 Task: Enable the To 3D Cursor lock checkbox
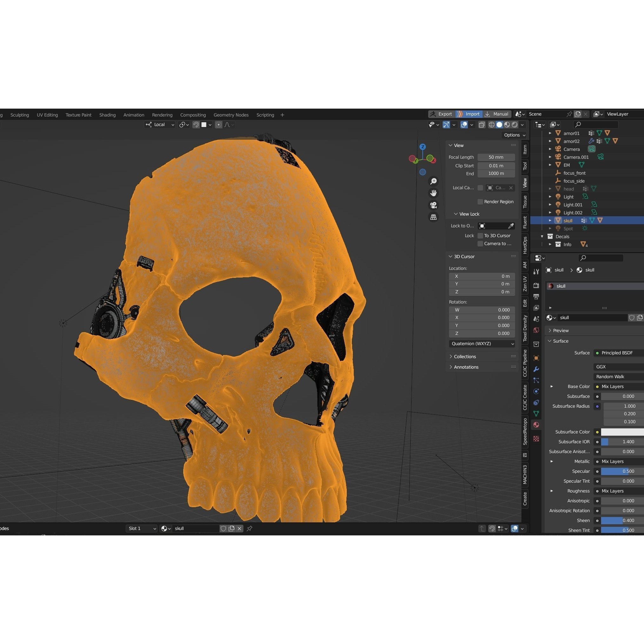click(x=480, y=236)
